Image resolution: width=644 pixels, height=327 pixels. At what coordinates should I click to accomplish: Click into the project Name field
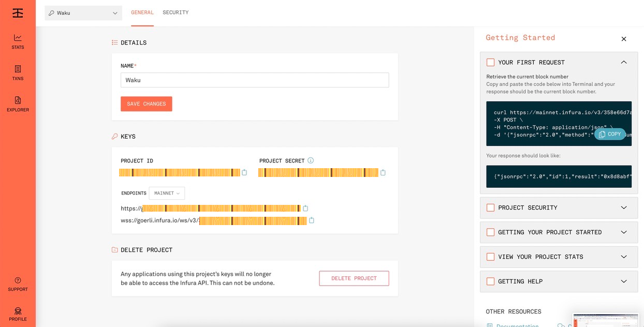coord(255,80)
